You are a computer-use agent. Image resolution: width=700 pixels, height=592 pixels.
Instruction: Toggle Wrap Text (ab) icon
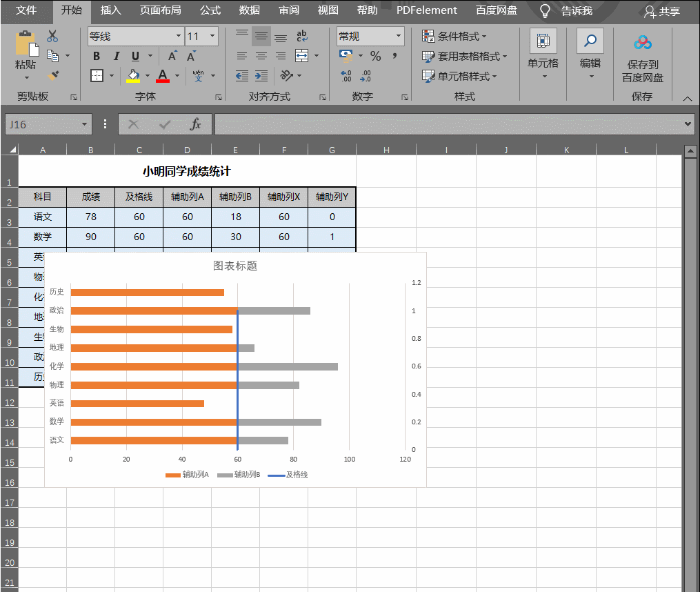point(302,36)
